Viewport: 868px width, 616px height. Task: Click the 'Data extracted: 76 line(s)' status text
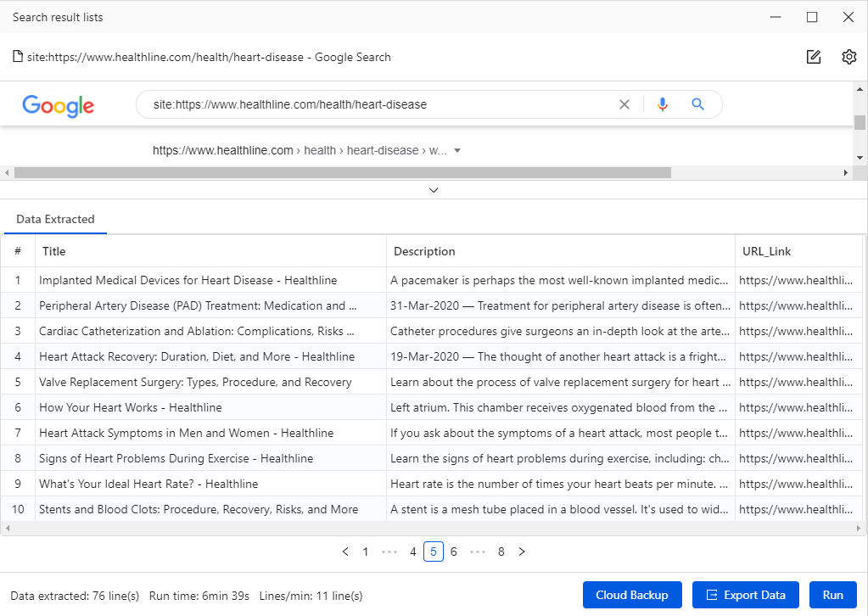[x=75, y=596]
